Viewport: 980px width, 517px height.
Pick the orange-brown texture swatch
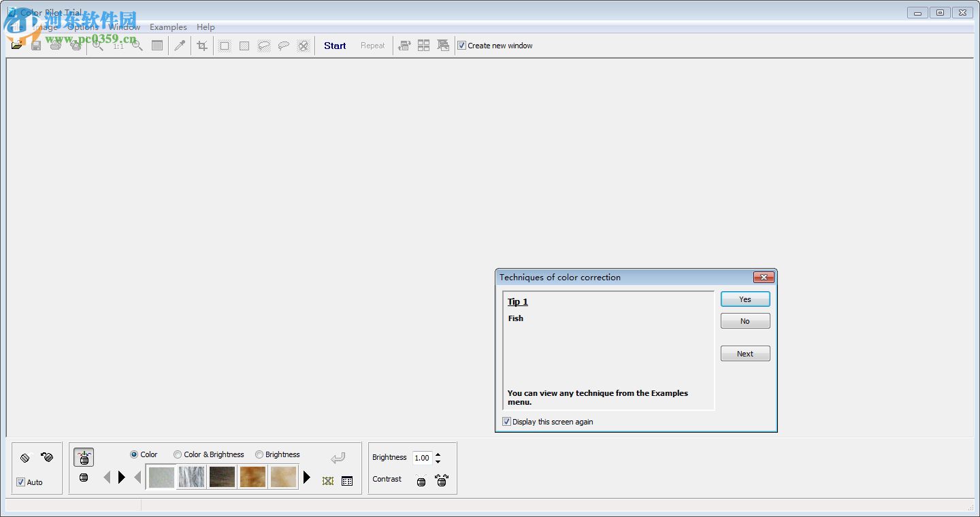point(252,477)
